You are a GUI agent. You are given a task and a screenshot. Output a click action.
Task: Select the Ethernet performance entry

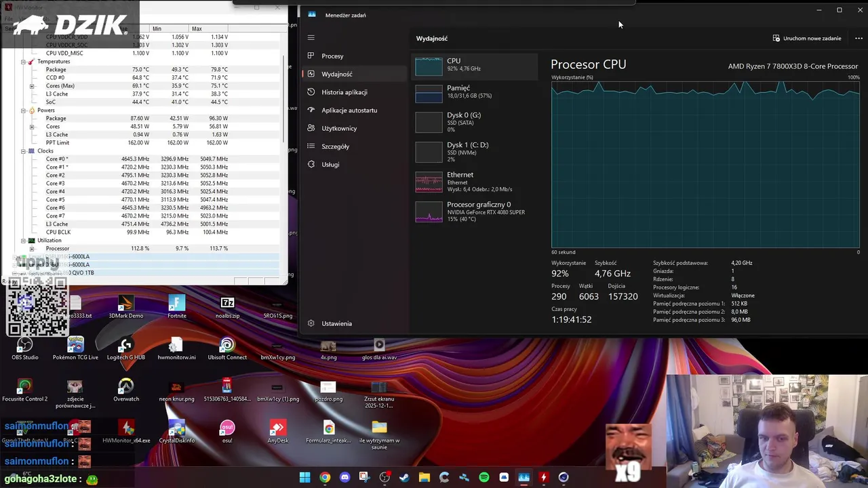pyautogui.click(x=476, y=182)
